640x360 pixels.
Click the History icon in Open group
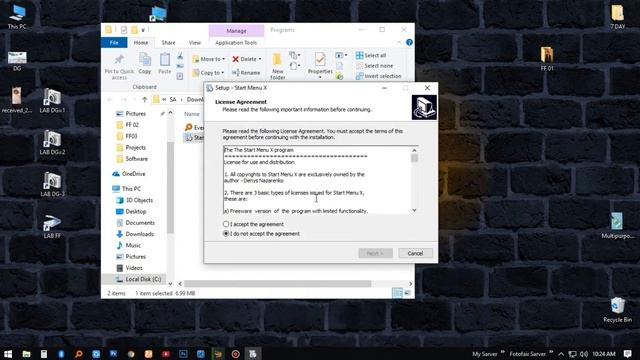point(339,76)
